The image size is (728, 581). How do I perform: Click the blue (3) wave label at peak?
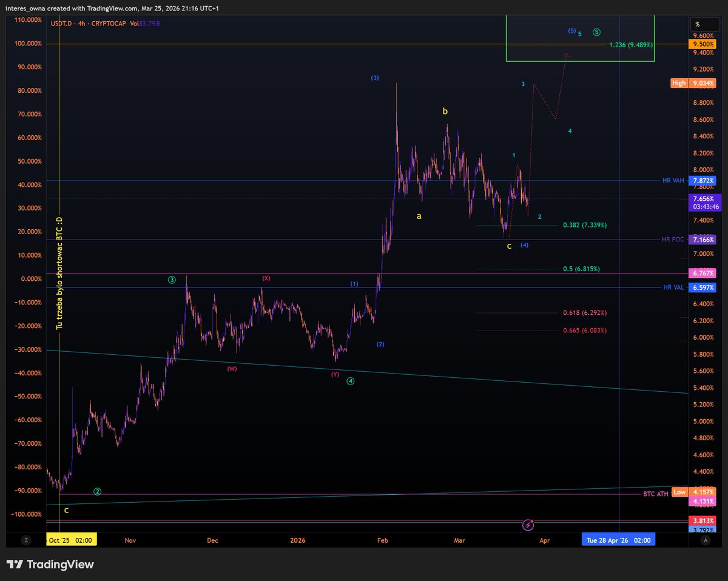click(x=375, y=78)
